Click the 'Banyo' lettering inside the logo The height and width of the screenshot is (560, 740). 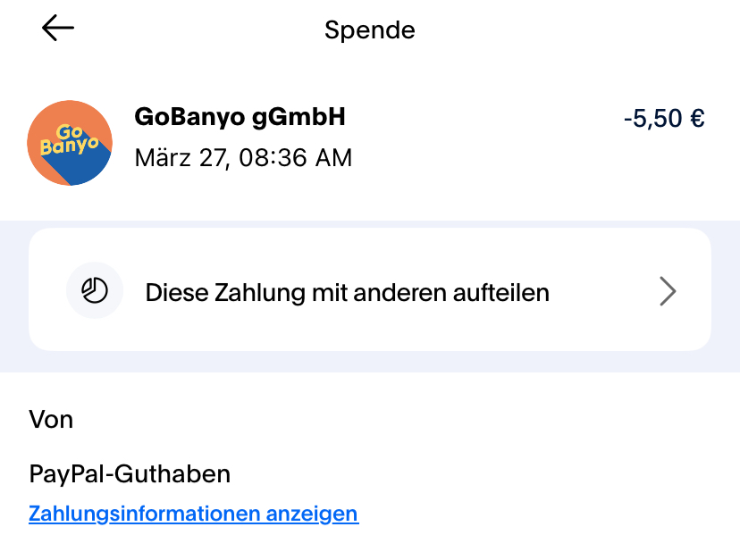click(x=68, y=146)
